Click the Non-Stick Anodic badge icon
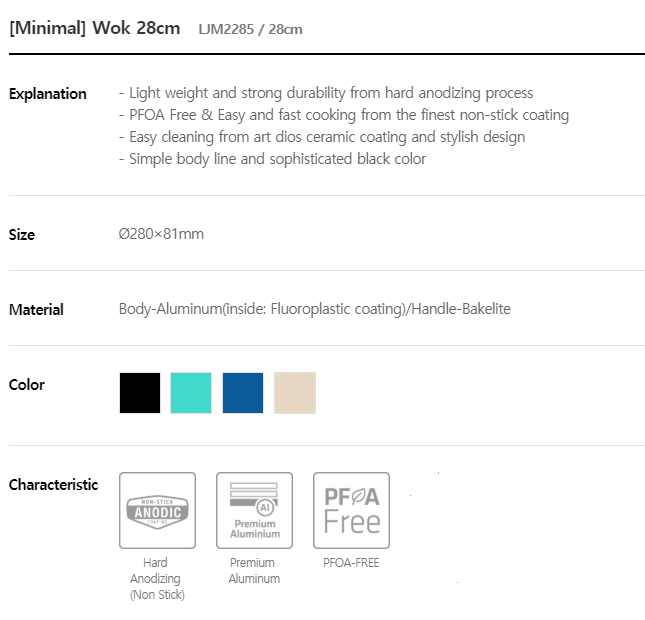The height and width of the screenshot is (620, 645). [x=155, y=511]
